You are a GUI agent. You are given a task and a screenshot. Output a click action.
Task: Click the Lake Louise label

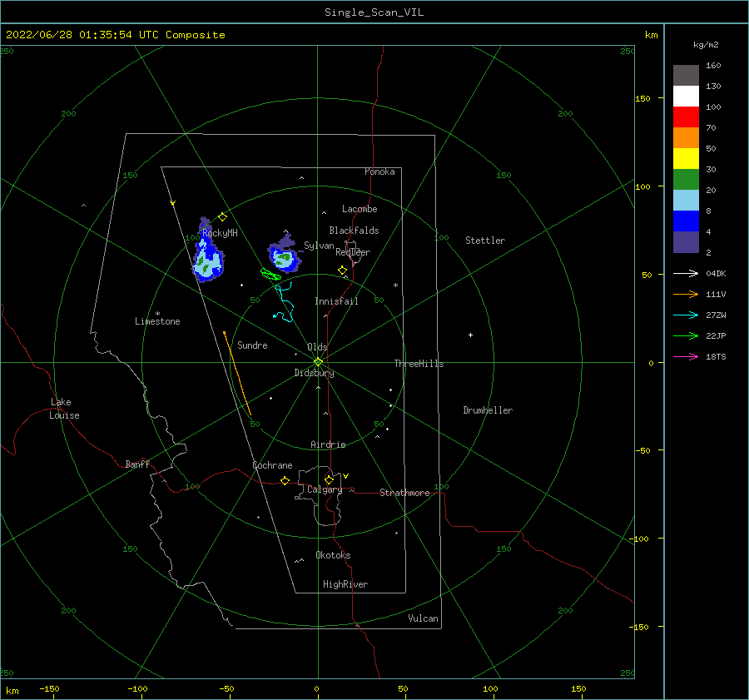click(x=64, y=409)
